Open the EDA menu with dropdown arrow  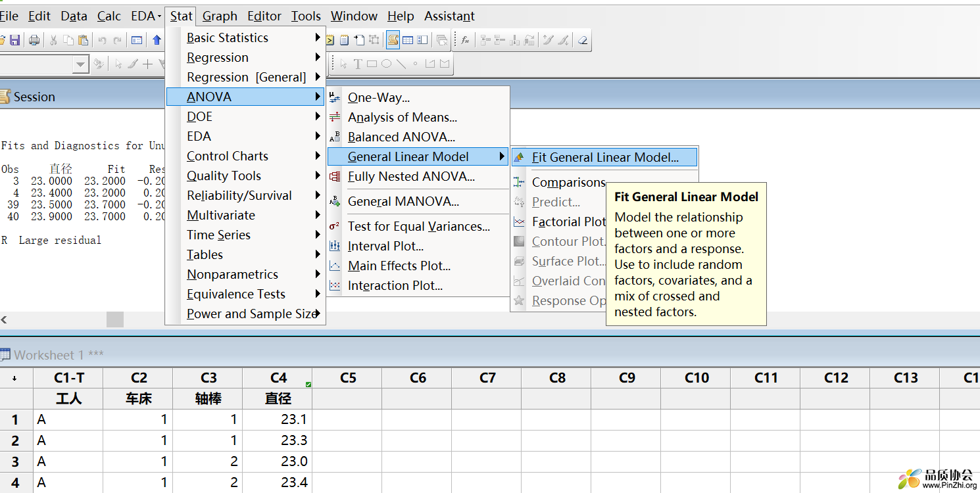coord(146,16)
